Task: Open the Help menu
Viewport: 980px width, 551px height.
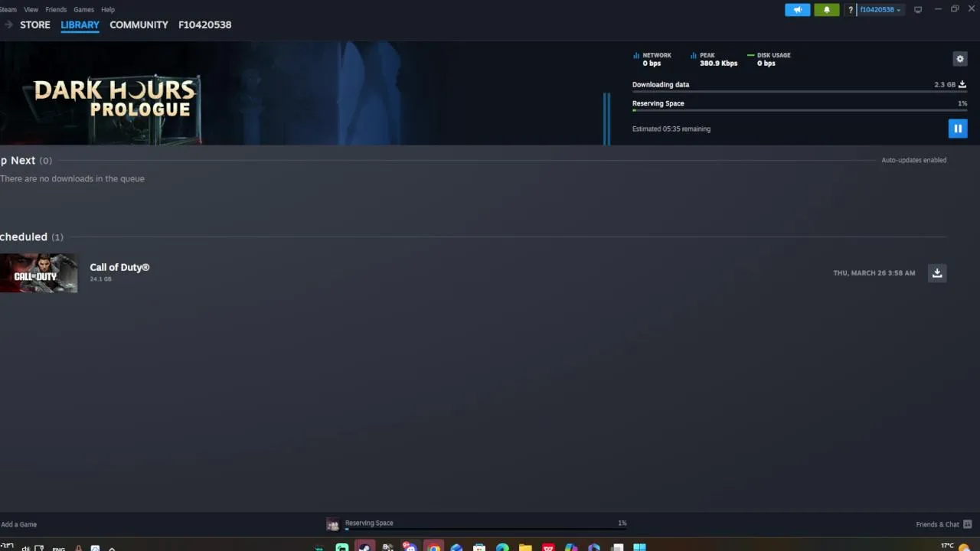Action: [108, 10]
